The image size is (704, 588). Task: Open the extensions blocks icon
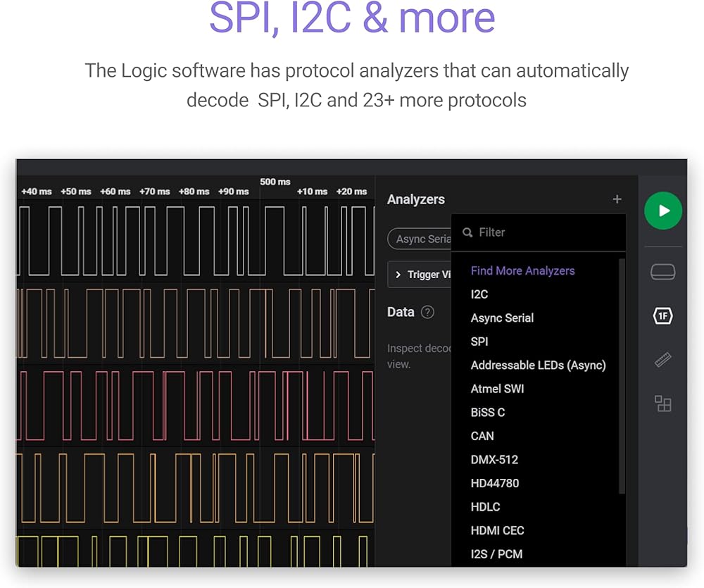pyautogui.click(x=662, y=404)
